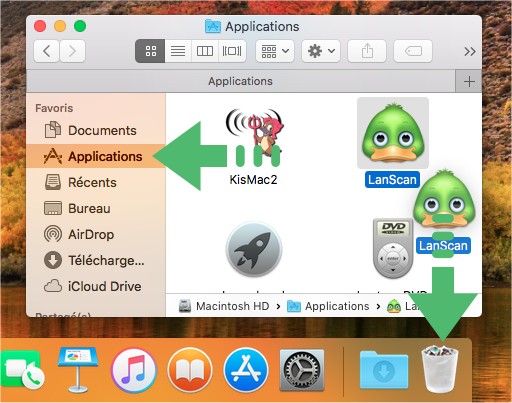The image size is (512, 403).
Task: Go back with the Finder back arrow
Action: tap(47, 51)
